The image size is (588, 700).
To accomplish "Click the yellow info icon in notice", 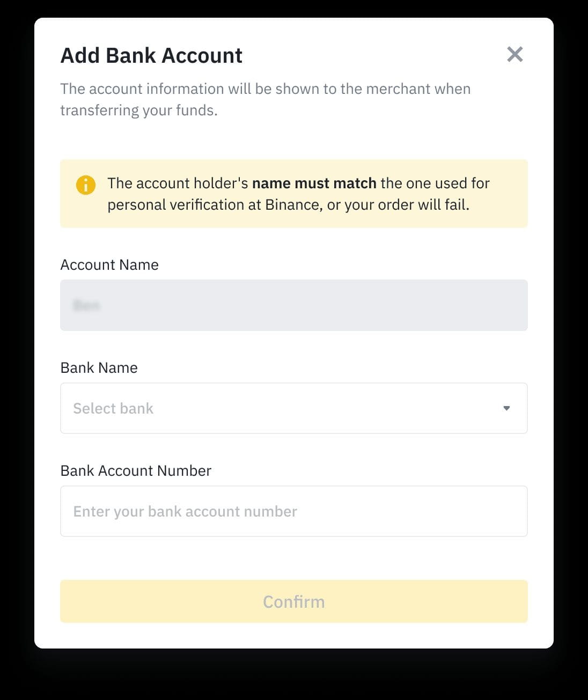I will pos(86,185).
